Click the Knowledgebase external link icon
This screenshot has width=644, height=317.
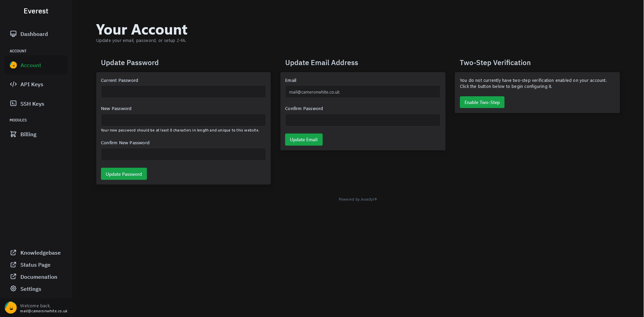tap(13, 253)
